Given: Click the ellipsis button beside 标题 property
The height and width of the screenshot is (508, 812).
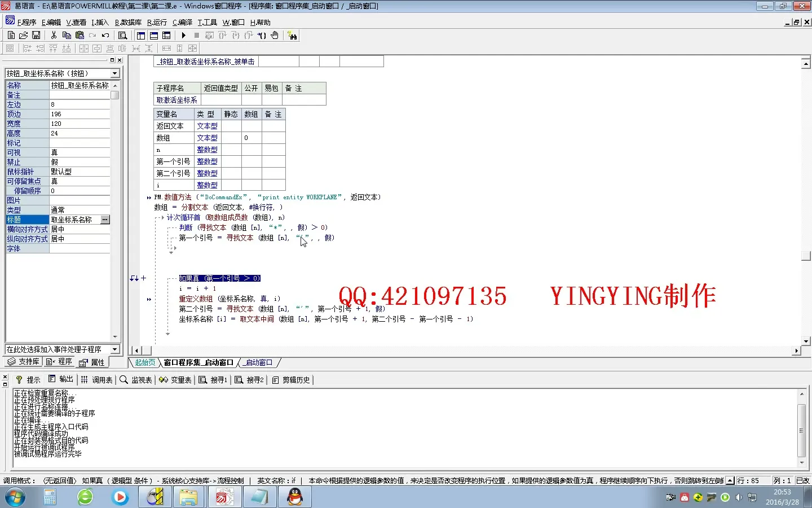Looking at the screenshot, I should [x=105, y=220].
